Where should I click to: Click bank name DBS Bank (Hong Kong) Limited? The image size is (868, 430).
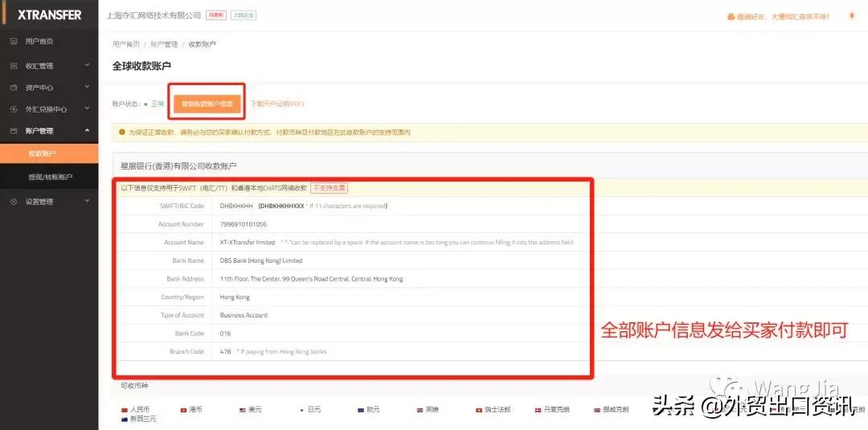[x=260, y=260]
